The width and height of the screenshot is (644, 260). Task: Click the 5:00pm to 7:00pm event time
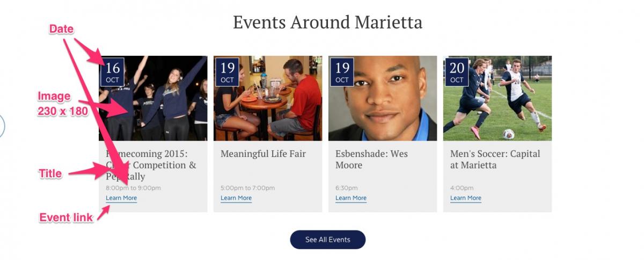pos(247,188)
